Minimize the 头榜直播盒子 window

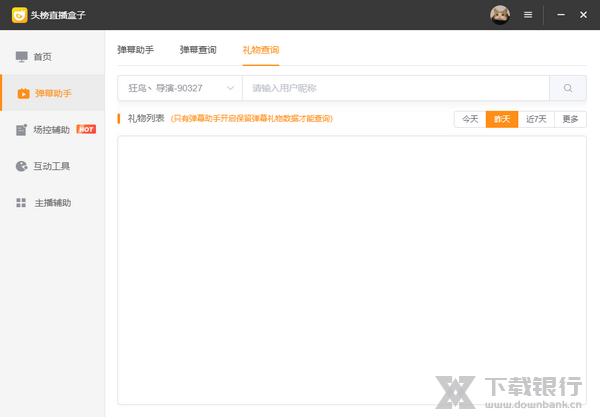coord(560,15)
